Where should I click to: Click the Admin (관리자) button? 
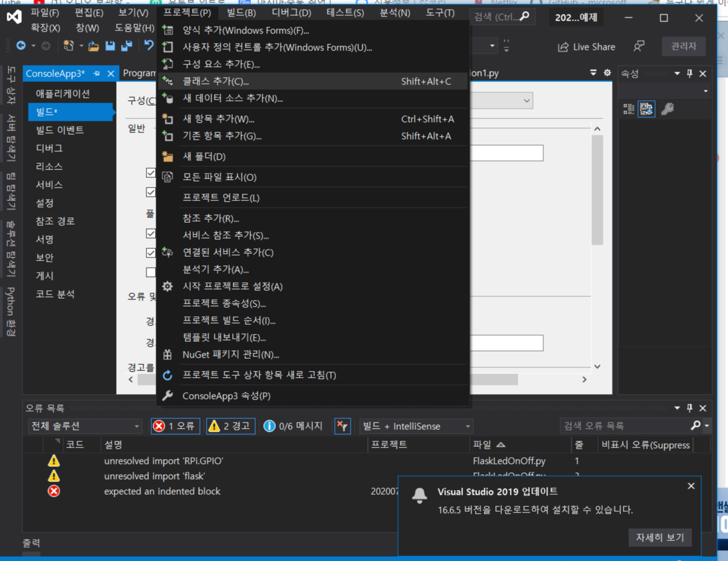tap(684, 46)
